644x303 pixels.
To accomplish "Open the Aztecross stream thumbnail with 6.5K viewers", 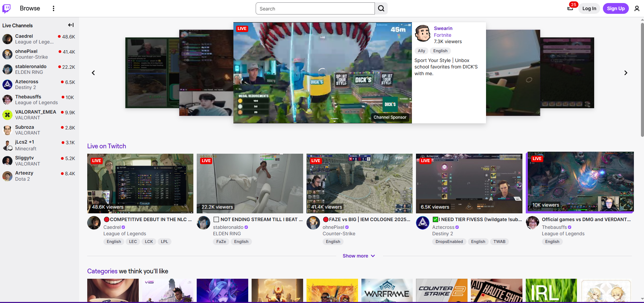I will (x=469, y=183).
